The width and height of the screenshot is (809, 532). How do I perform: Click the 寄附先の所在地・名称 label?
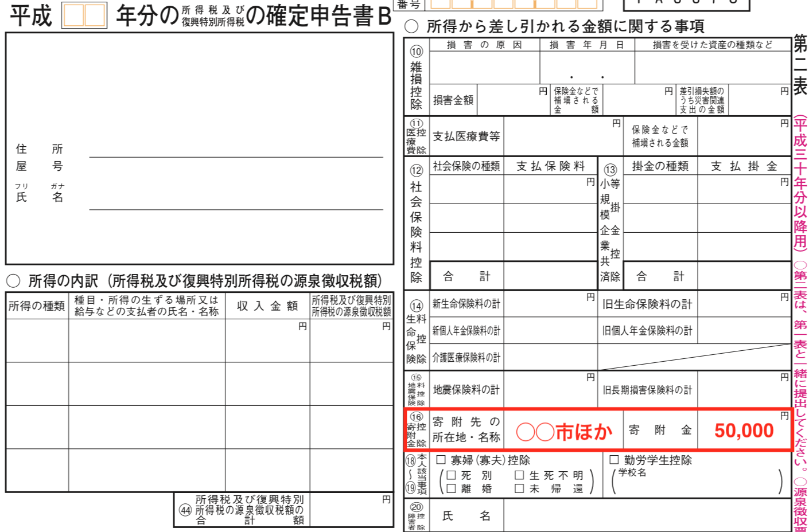(x=466, y=429)
